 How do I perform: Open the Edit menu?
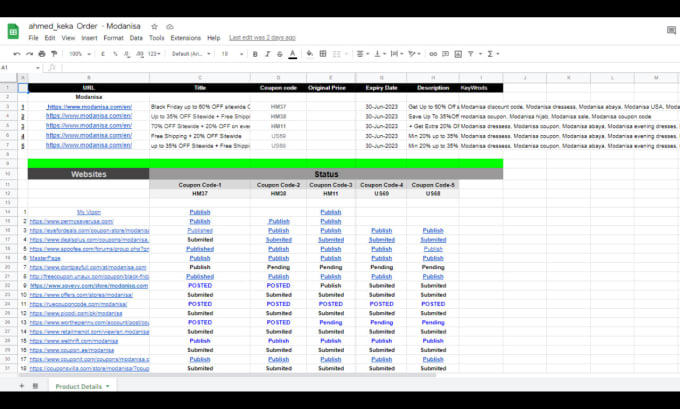50,38
